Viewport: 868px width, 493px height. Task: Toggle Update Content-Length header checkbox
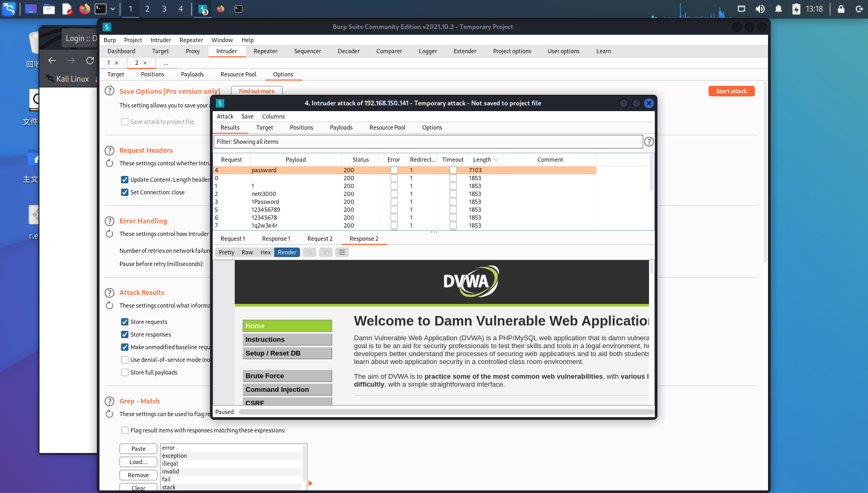[x=125, y=180]
